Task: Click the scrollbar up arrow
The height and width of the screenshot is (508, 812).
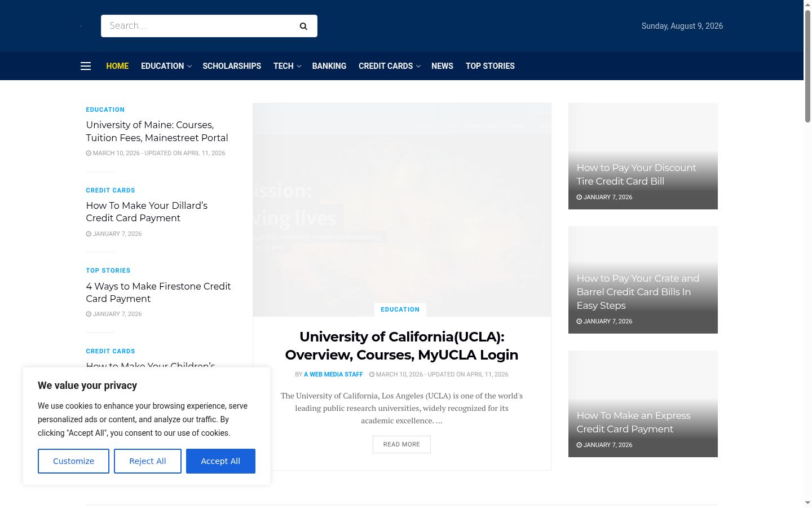Action: click(807, 5)
